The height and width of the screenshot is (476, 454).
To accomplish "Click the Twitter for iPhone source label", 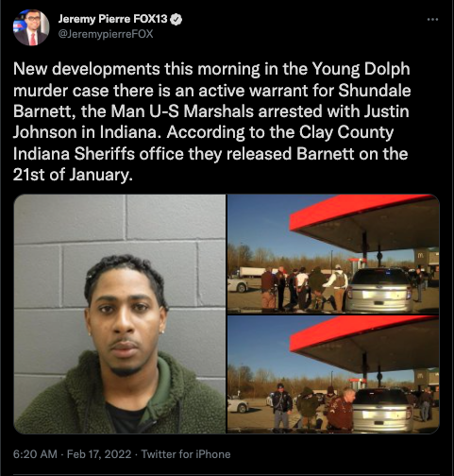I will pyautogui.click(x=186, y=454).
